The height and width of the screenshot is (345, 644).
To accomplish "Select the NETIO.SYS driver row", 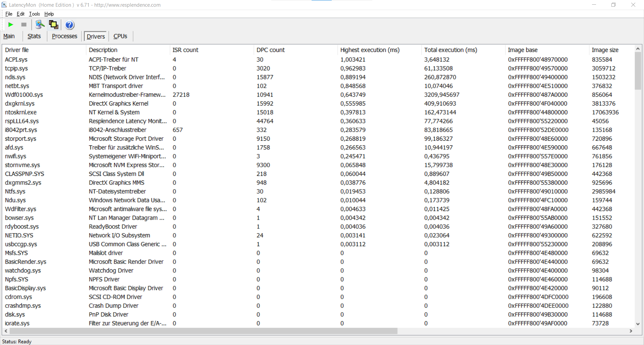I will click(x=318, y=235).
